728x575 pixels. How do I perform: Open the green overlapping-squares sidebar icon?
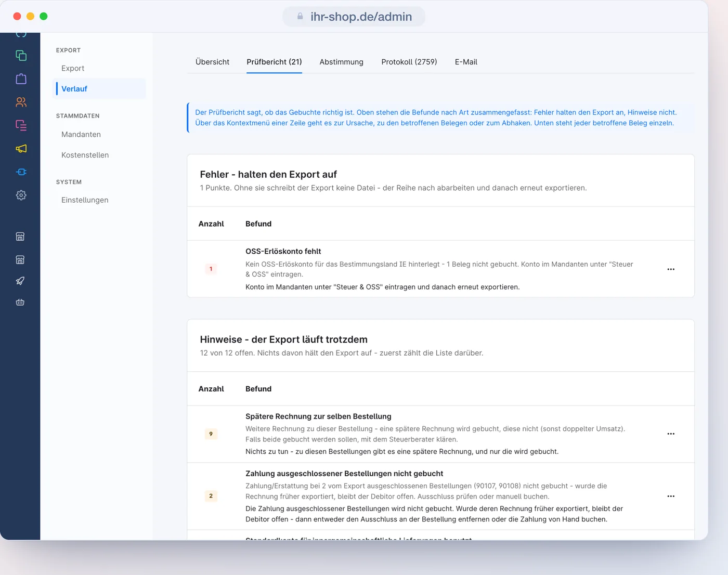pyautogui.click(x=21, y=56)
